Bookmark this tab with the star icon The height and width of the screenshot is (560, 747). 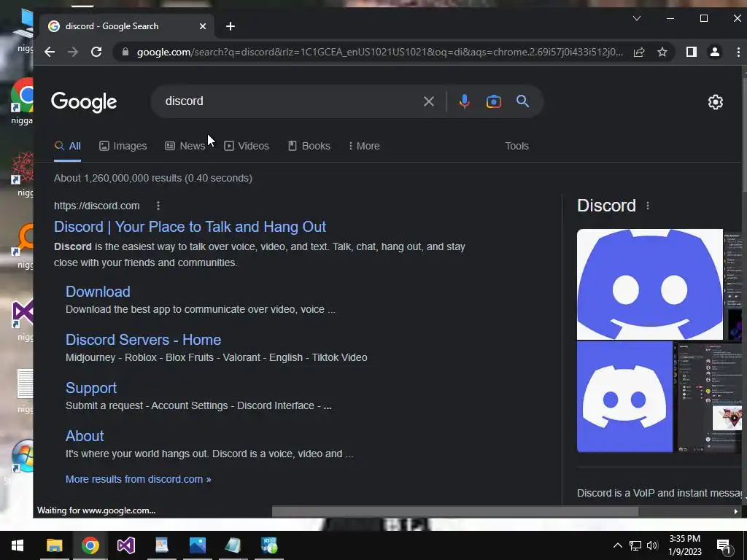(662, 52)
